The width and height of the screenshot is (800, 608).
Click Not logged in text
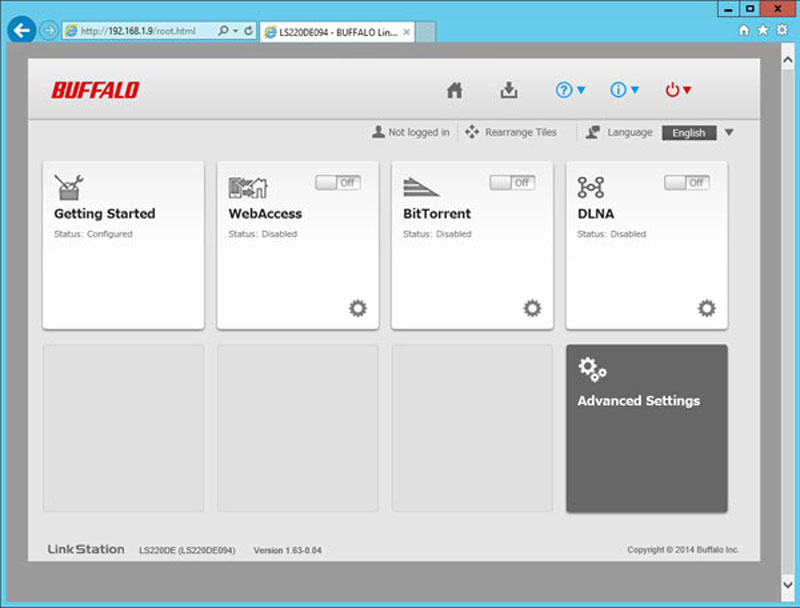(419, 132)
